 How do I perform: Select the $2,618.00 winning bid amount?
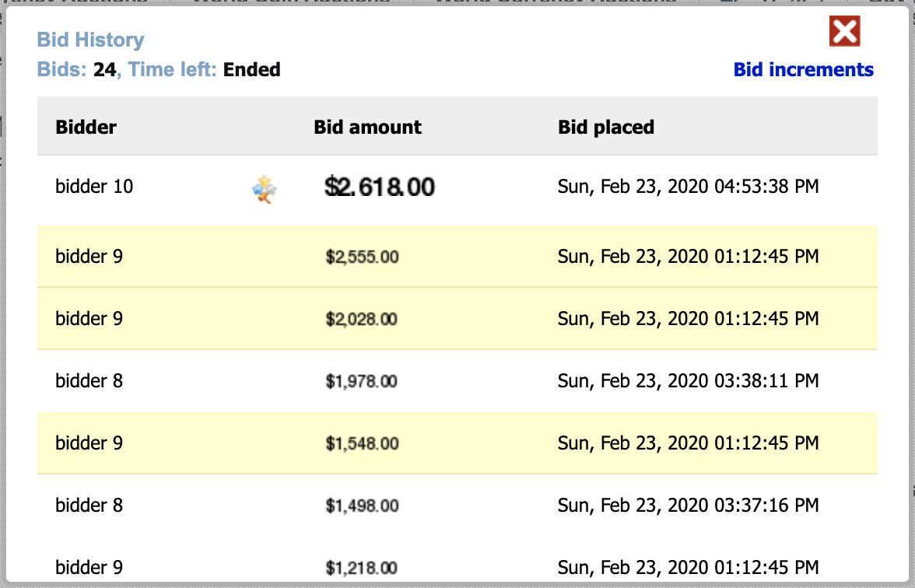click(x=380, y=187)
